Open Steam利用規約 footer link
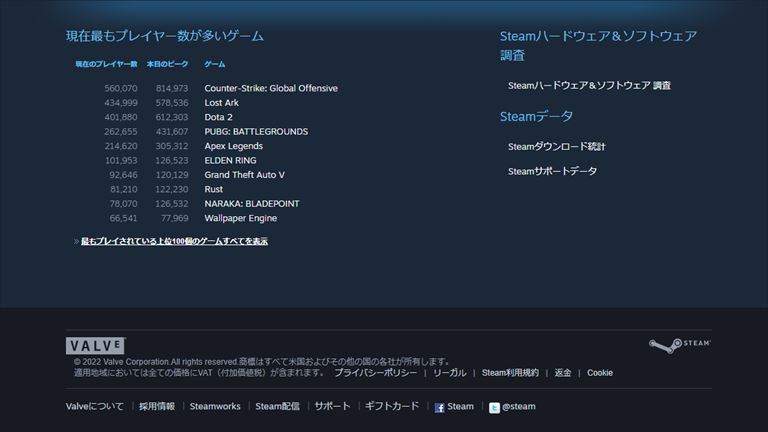The width and height of the screenshot is (768, 432). (x=510, y=373)
